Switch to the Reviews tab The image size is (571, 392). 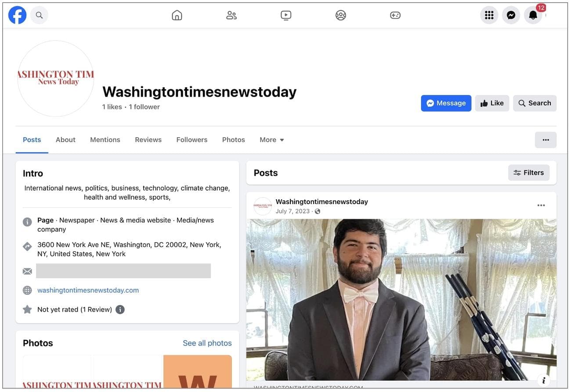coord(148,140)
